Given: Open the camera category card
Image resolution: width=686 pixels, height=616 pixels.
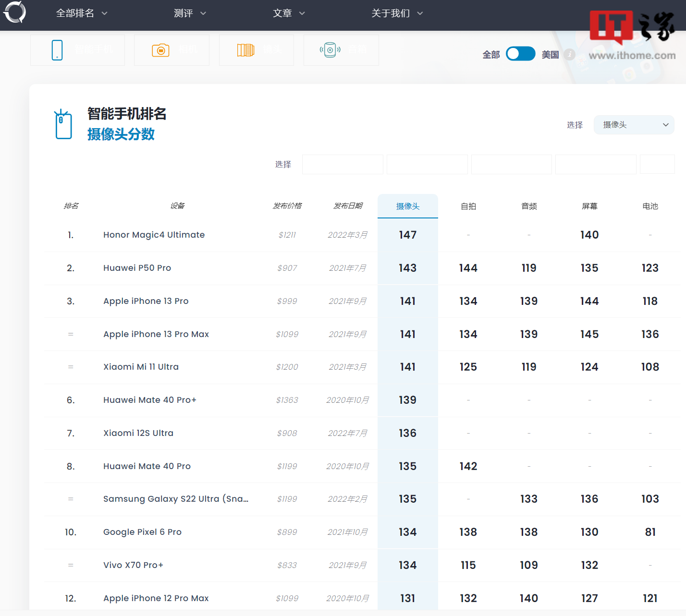Looking at the screenshot, I should pyautogui.click(x=171, y=50).
